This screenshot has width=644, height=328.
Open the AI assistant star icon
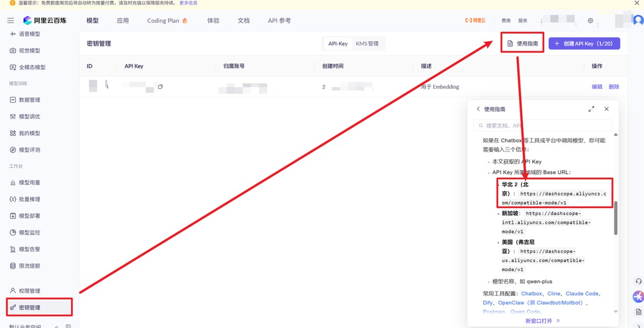(638, 296)
